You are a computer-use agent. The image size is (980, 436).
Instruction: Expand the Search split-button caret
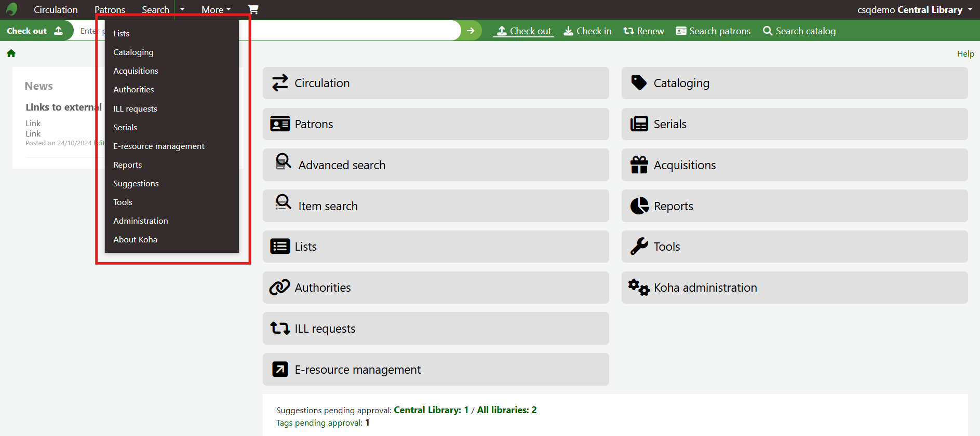[182, 9]
